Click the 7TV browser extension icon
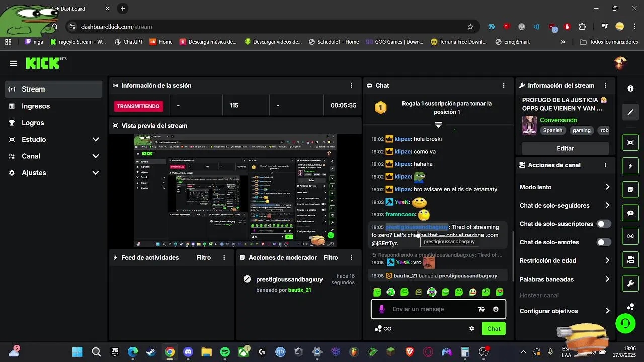This screenshot has width=644, height=362. click(x=492, y=27)
